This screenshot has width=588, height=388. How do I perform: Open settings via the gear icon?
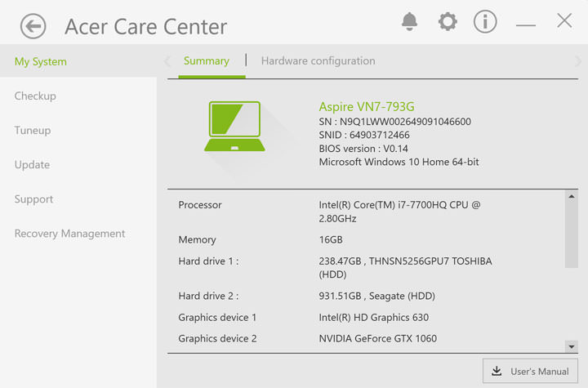pyautogui.click(x=448, y=22)
